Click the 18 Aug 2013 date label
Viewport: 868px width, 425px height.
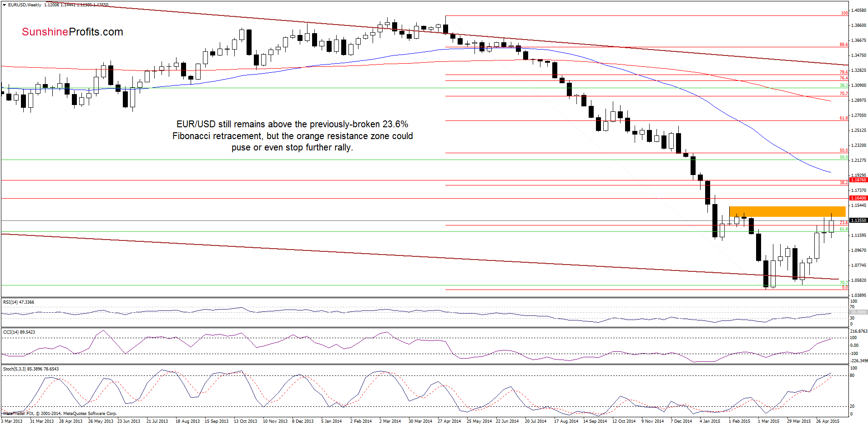(187, 421)
